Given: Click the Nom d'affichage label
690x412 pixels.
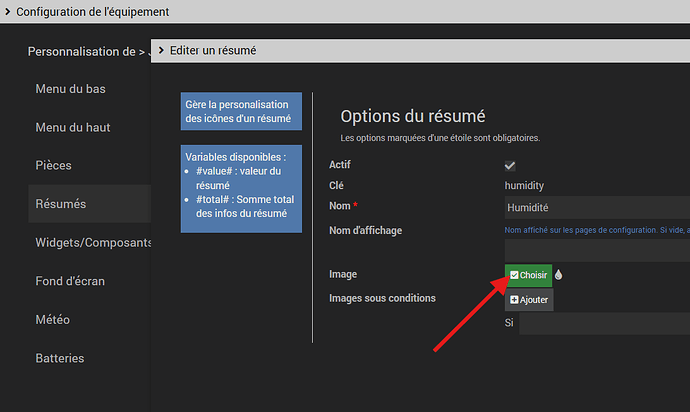Looking at the screenshot, I should [366, 230].
